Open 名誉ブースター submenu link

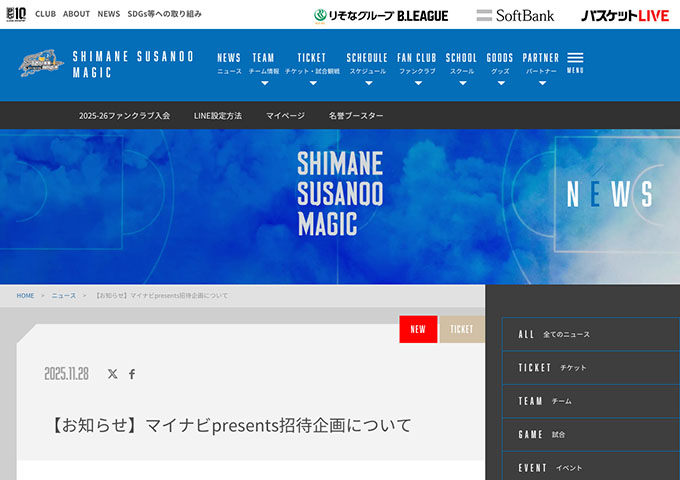pyautogui.click(x=356, y=116)
